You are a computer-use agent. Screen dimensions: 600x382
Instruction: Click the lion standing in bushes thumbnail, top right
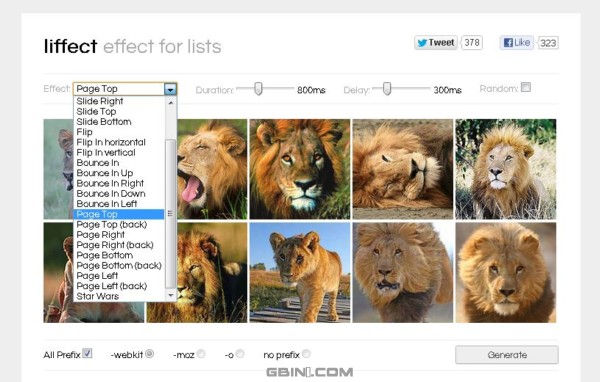[x=505, y=169]
